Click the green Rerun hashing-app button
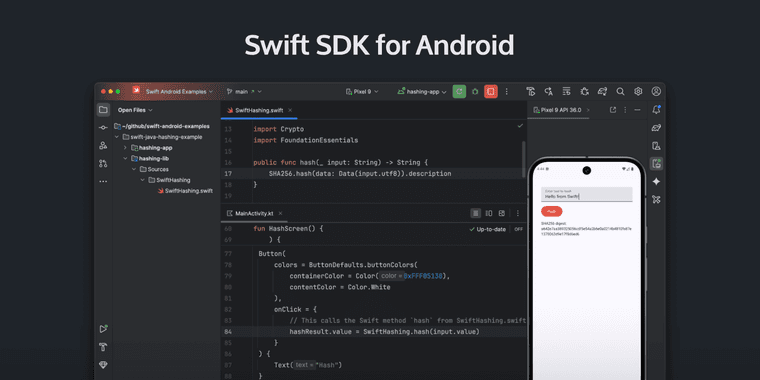The width and height of the screenshot is (760, 380). point(459,91)
